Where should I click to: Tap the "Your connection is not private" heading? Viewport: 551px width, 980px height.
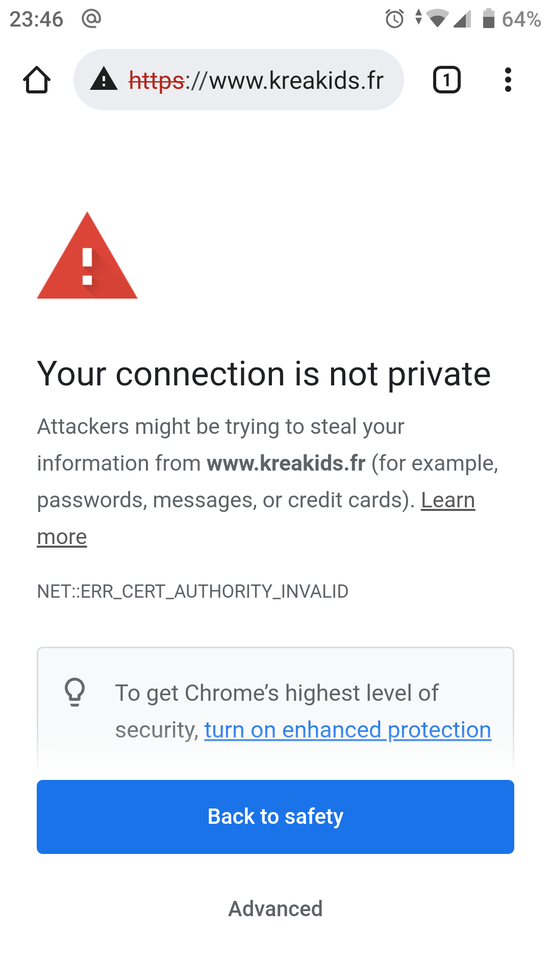[x=264, y=374]
